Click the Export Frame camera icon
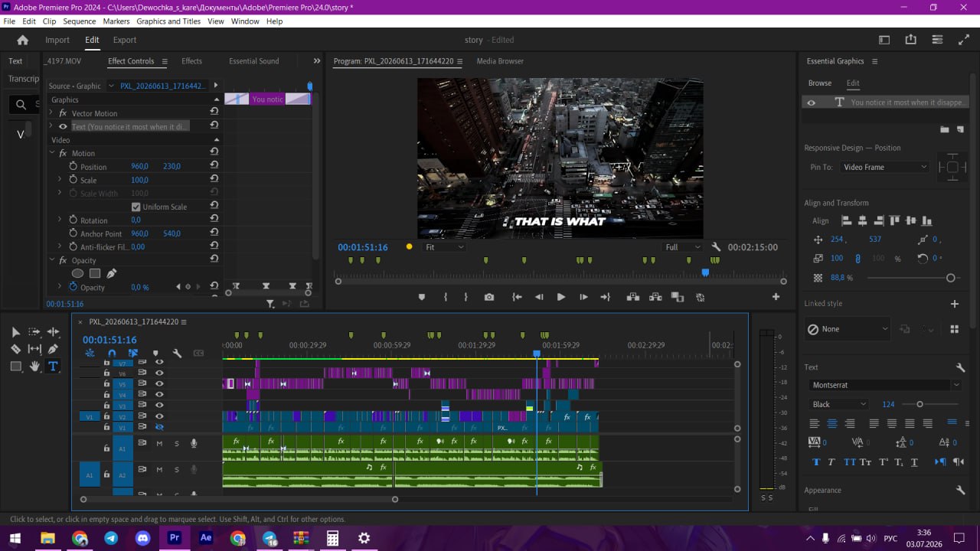The height and width of the screenshot is (551, 980). pos(489,297)
